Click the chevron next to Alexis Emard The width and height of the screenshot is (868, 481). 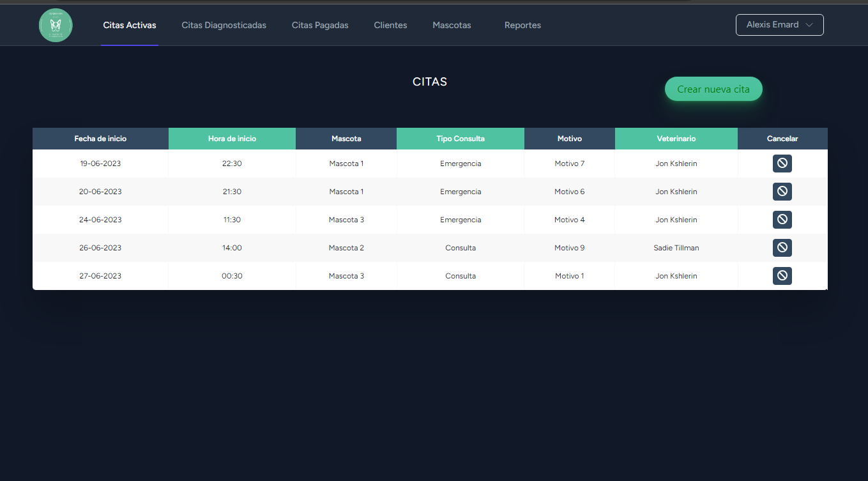(809, 25)
